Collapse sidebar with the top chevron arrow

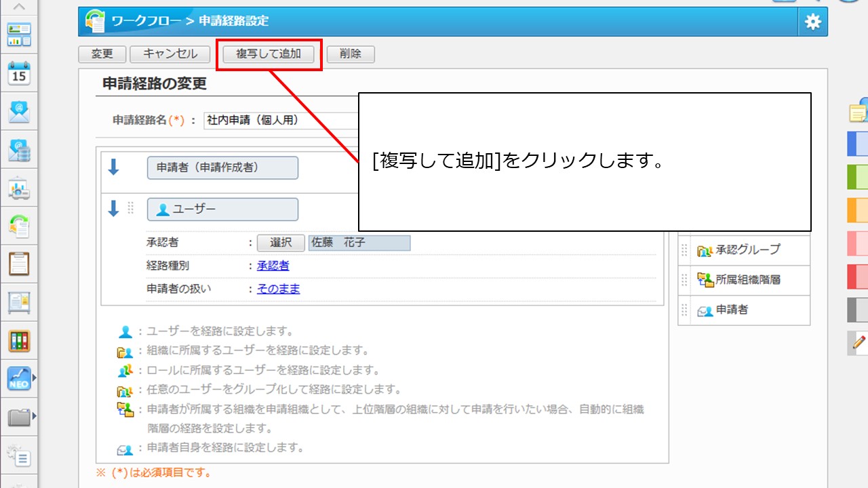(x=19, y=7)
